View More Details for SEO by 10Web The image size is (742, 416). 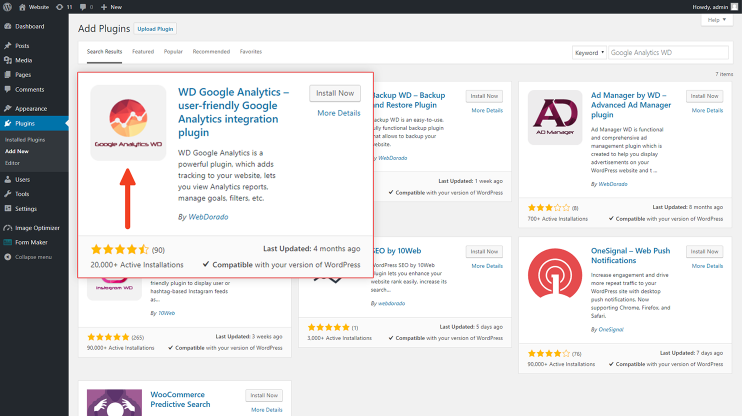point(487,266)
